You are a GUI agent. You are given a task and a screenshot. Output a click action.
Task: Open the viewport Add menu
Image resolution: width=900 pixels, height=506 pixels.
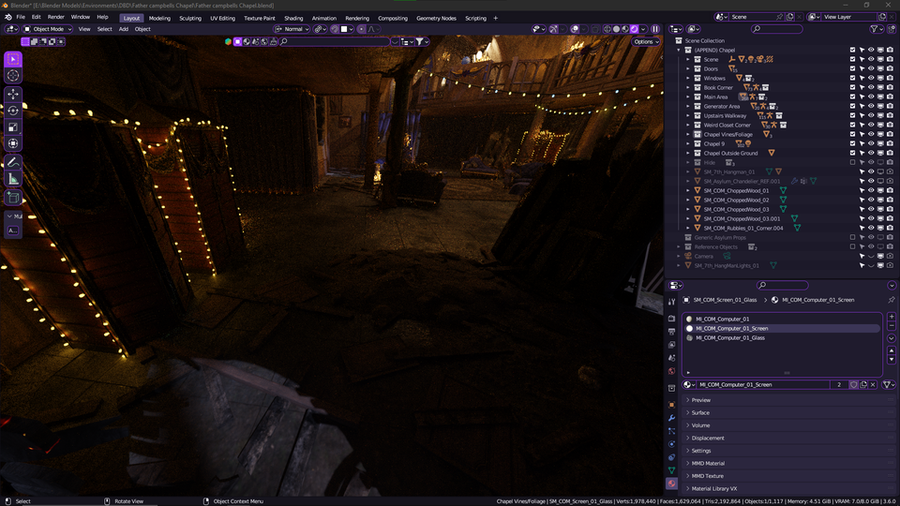pos(123,29)
